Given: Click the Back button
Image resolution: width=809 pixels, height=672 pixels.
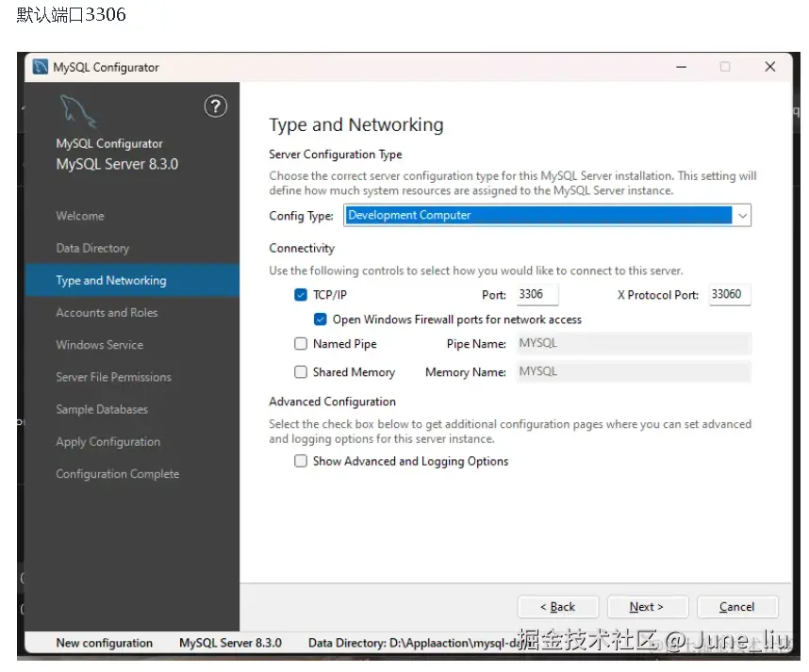Looking at the screenshot, I should pos(558,607).
